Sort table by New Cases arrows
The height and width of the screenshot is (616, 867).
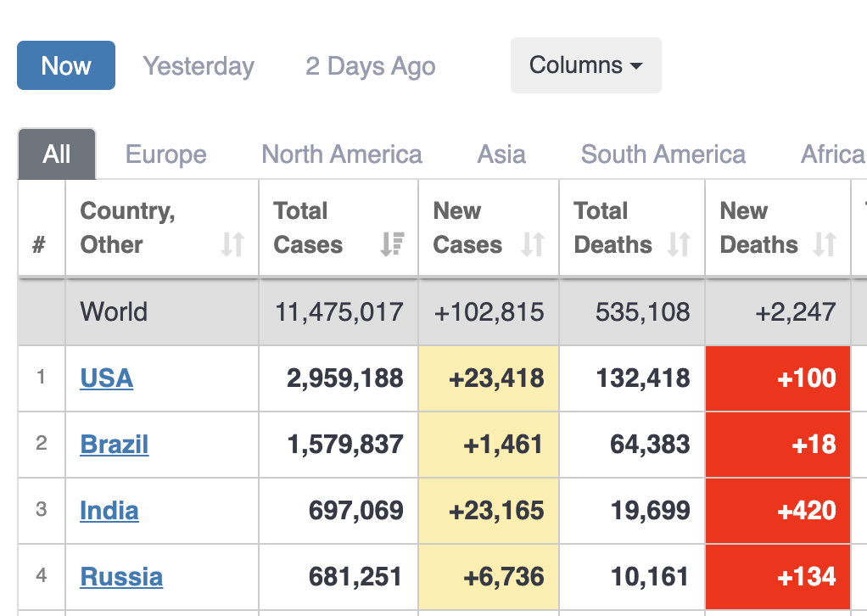point(533,245)
